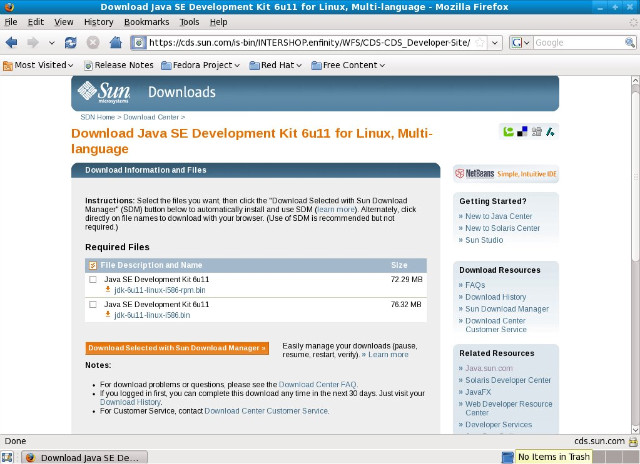This screenshot has width=640, height=464.
Task: Open the Fedora Project bookmarks folder
Action: click(200, 65)
